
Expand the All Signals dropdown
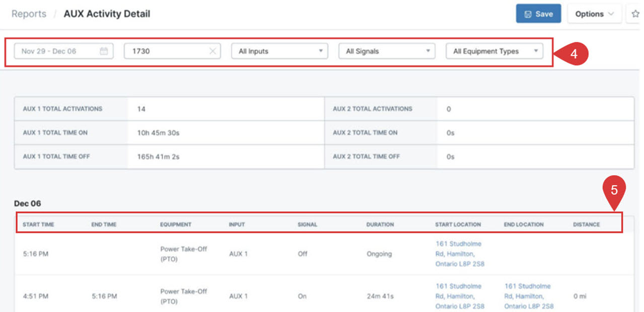[x=387, y=51]
